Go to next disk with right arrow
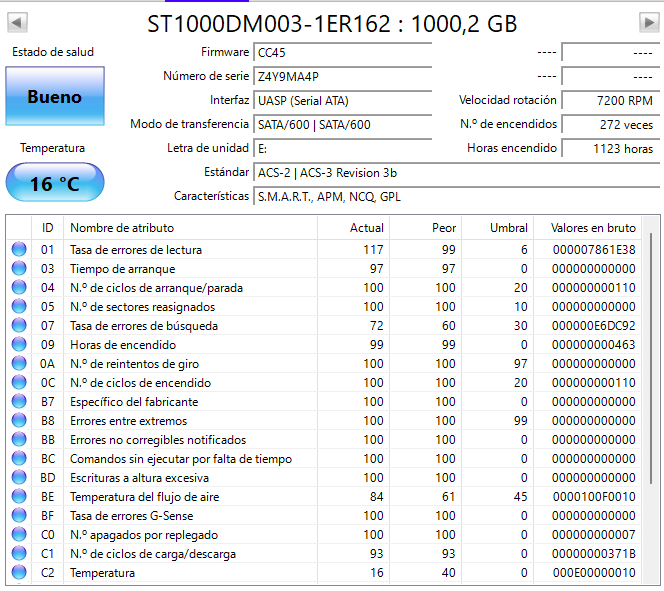This screenshot has width=664, height=591. (x=649, y=22)
